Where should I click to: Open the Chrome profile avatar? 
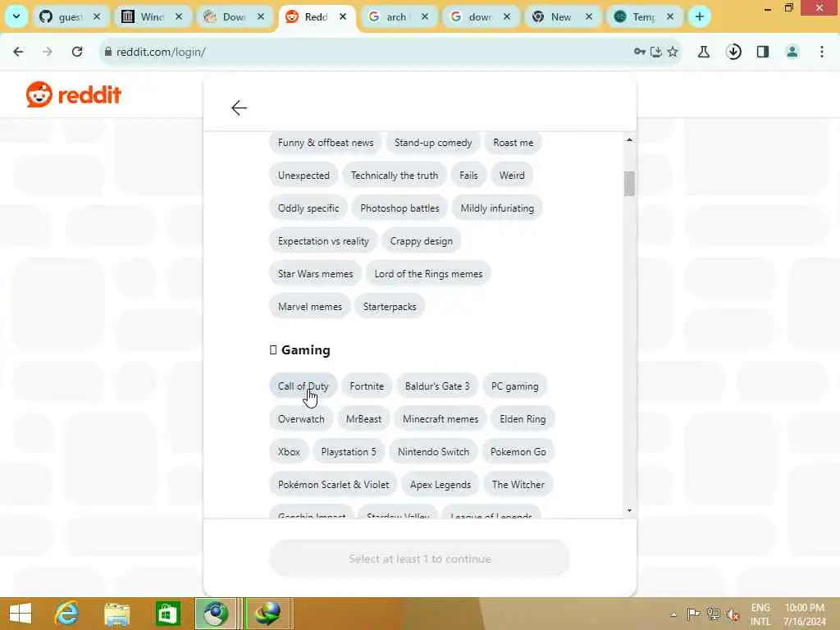(792, 52)
